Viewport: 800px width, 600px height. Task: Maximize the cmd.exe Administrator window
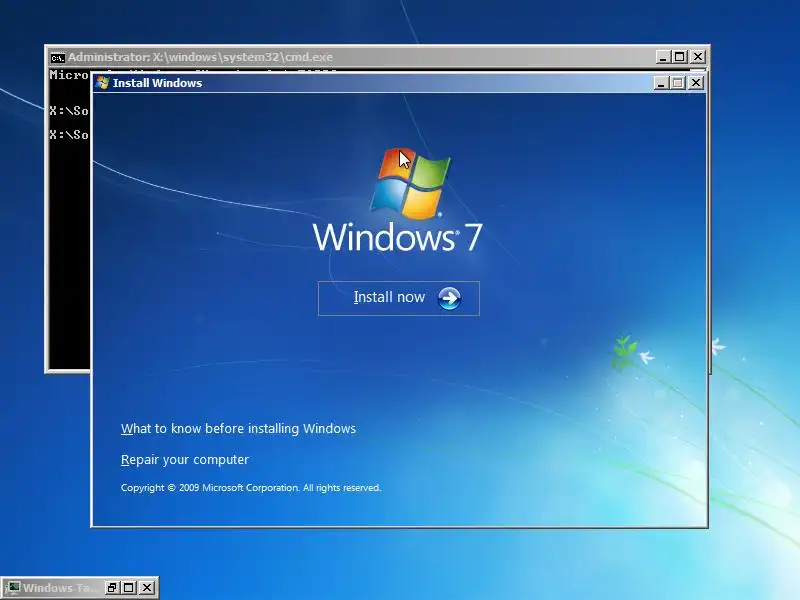pyautogui.click(x=680, y=57)
